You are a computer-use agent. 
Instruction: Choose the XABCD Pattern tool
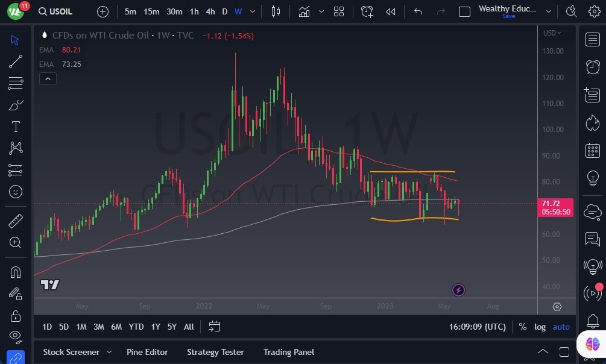point(15,148)
